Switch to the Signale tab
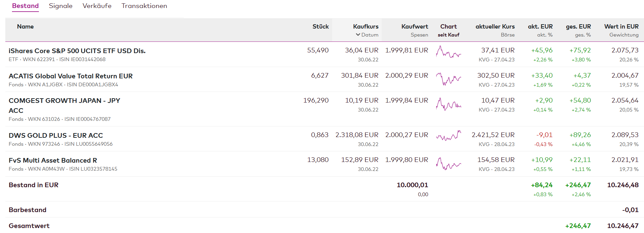644x233 pixels. coord(61,6)
